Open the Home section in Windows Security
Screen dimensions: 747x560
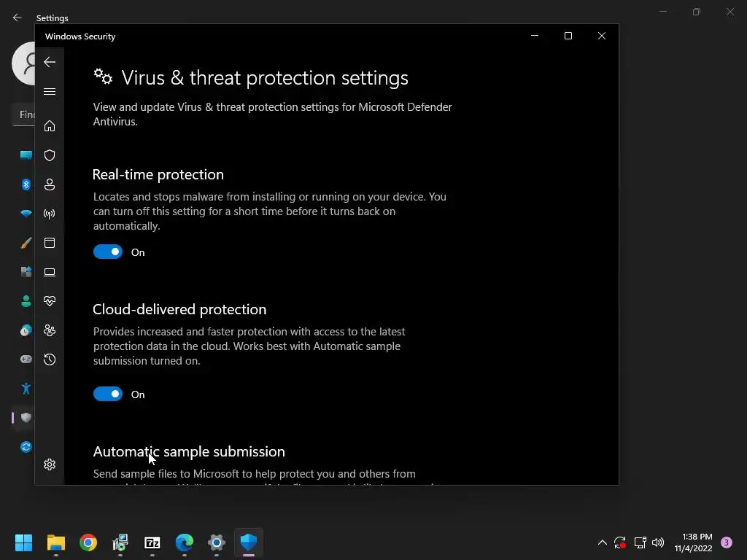point(50,126)
